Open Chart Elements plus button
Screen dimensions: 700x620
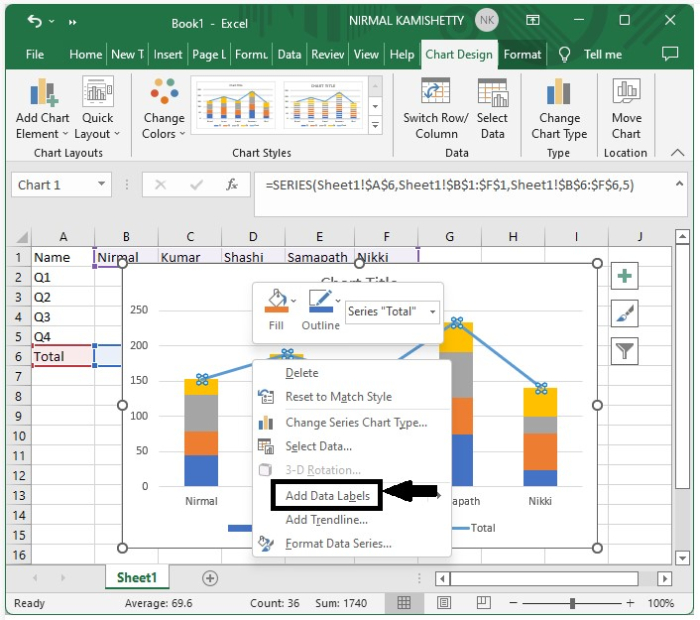click(x=624, y=277)
